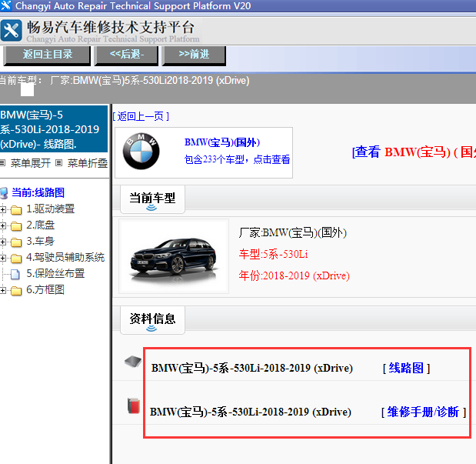Image resolution: width=476 pixels, height=464 pixels.
Task: Click the gray chip icon beside 线路图 row
Action: click(x=133, y=362)
